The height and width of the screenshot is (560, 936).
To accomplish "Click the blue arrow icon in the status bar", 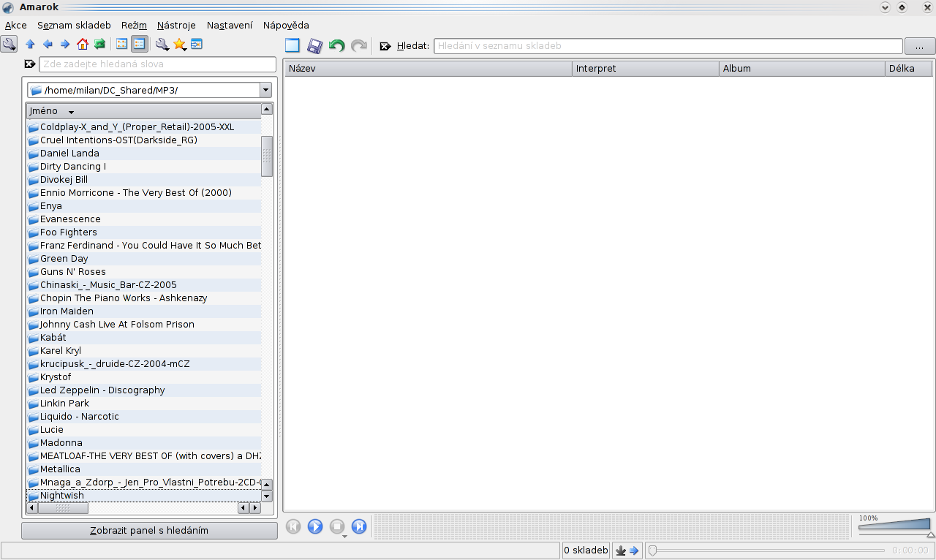I will point(634,550).
